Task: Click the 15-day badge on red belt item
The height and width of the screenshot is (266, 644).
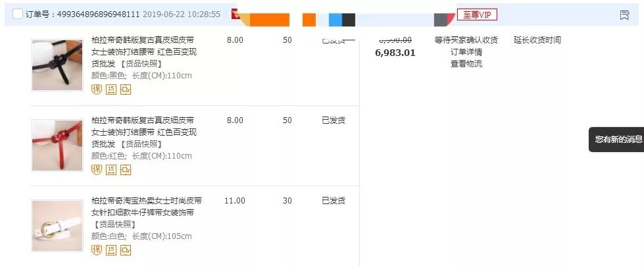Action: pyautogui.click(x=111, y=169)
